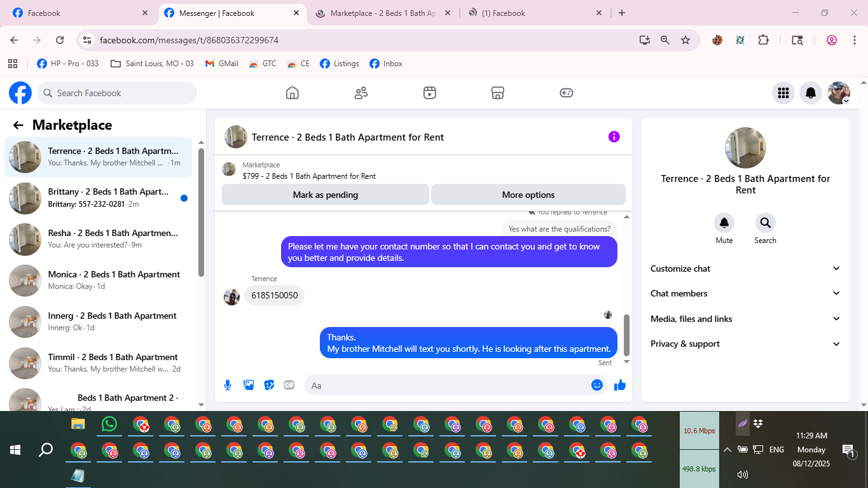The height and width of the screenshot is (488, 868).
Task: Open the Resha conversation
Action: [98, 239]
